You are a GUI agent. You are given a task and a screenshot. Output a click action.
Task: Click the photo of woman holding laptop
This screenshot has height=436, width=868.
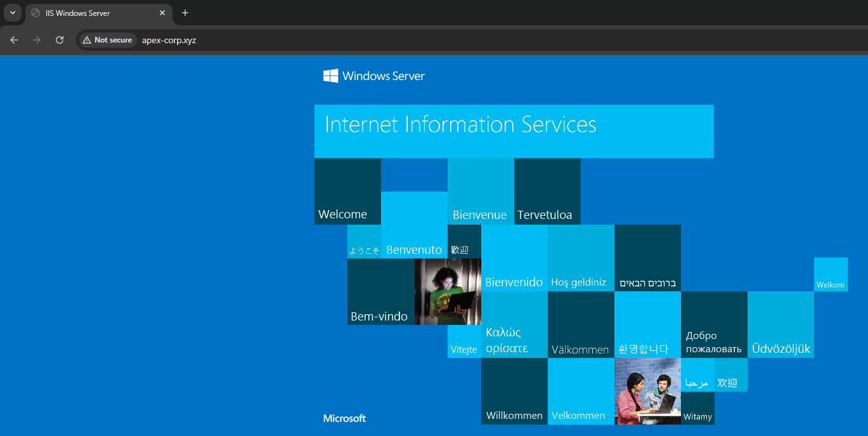click(x=448, y=291)
